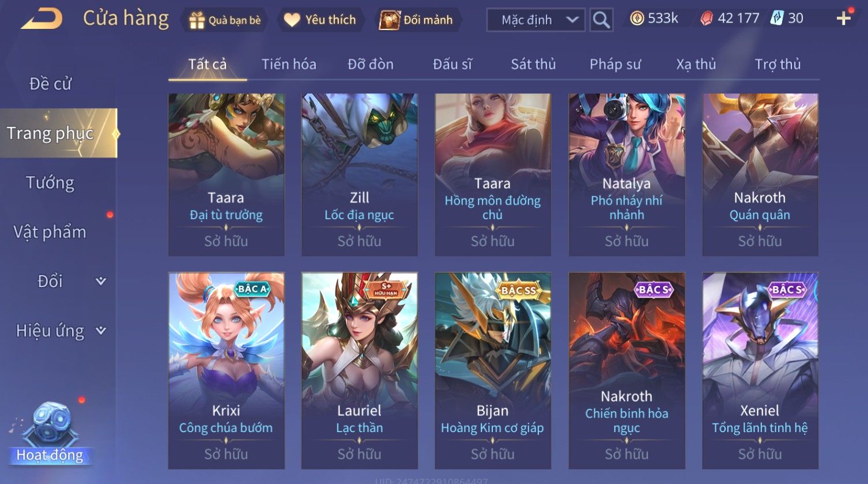Screen dimensions: 868x484
Task: Open Yêu thích favorites heart
Action: [292, 20]
